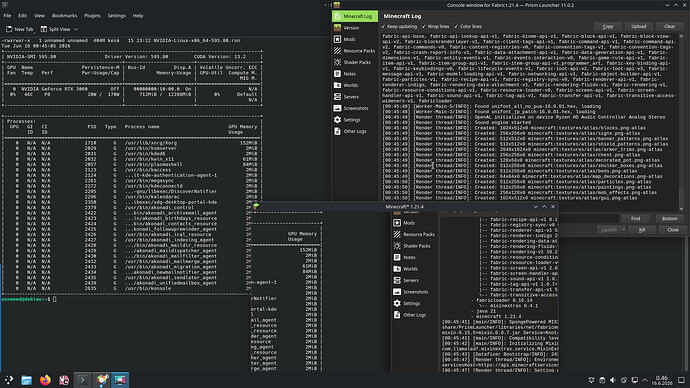Viewport: 690px width, 388px height.
Task: Click log search input field next to Find
Action: 588,218
